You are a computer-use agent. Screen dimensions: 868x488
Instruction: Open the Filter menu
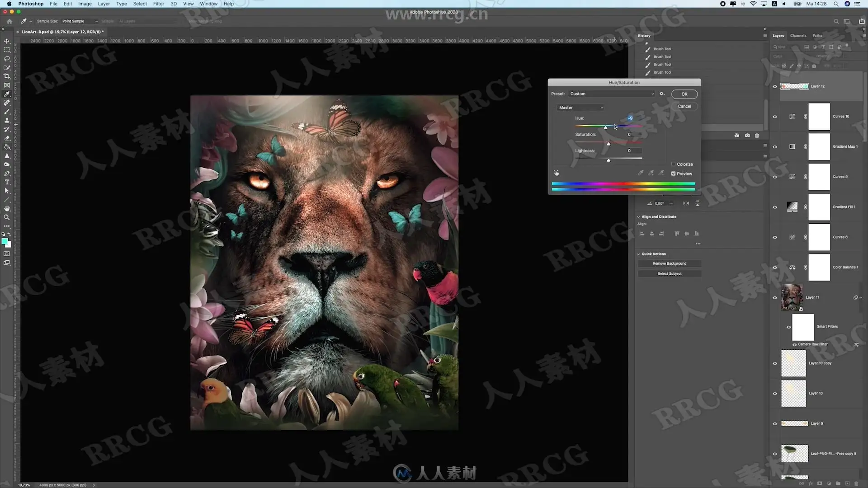pos(158,4)
